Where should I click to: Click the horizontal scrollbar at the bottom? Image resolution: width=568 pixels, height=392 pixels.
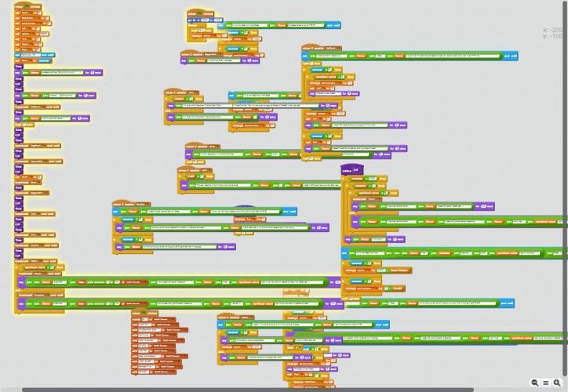point(248,390)
